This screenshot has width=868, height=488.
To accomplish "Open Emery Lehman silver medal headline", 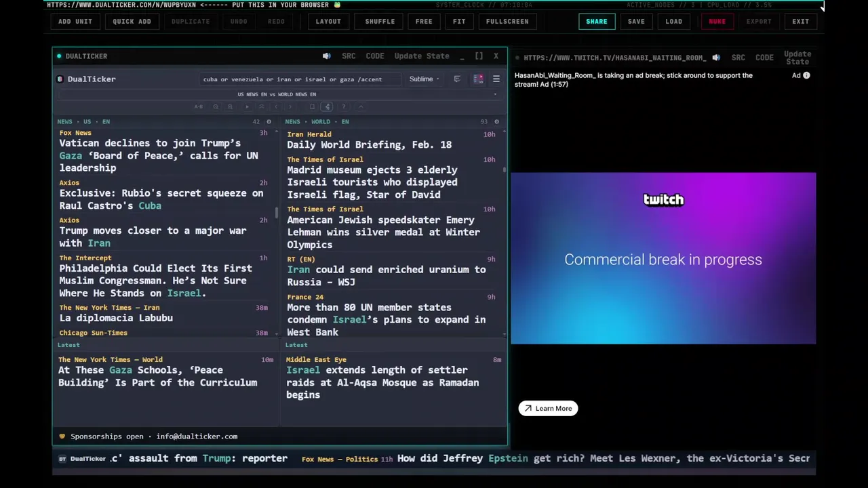I will pyautogui.click(x=383, y=232).
